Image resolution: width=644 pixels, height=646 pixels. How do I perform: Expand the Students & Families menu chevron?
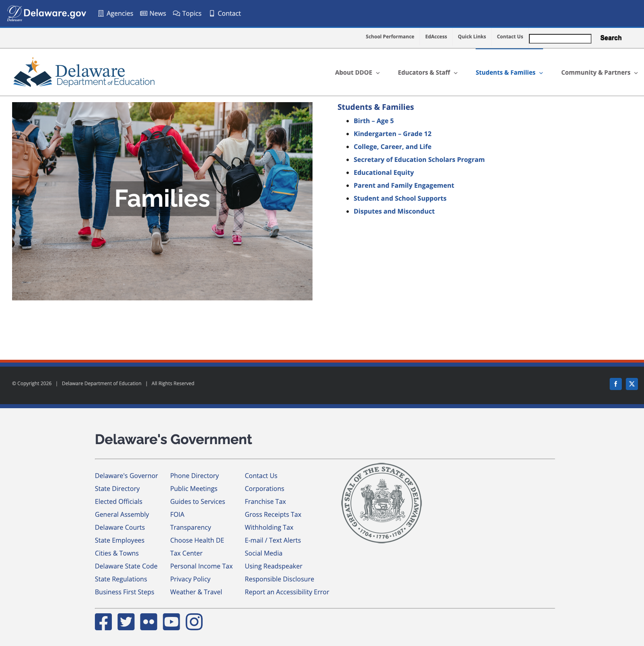coord(541,73)
